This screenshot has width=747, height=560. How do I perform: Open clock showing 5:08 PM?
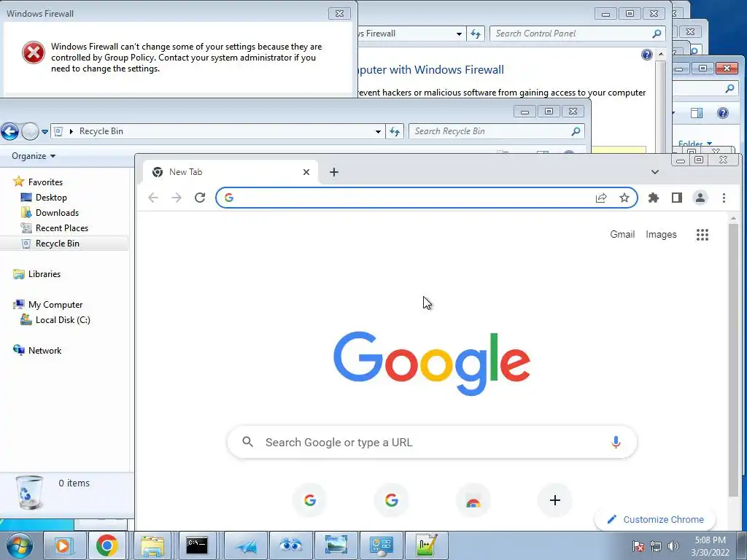pyautogui.click(x=710, y=546)
